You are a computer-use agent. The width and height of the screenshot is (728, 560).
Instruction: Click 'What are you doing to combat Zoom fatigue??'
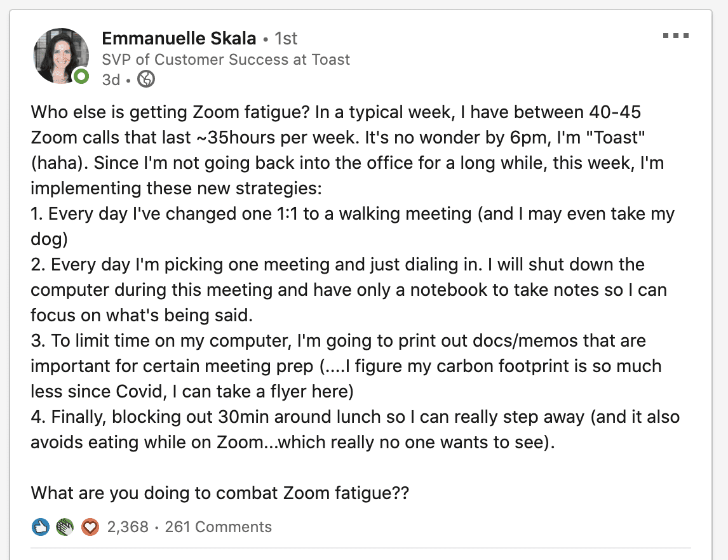pyautogui.click(x=220, y=493)
